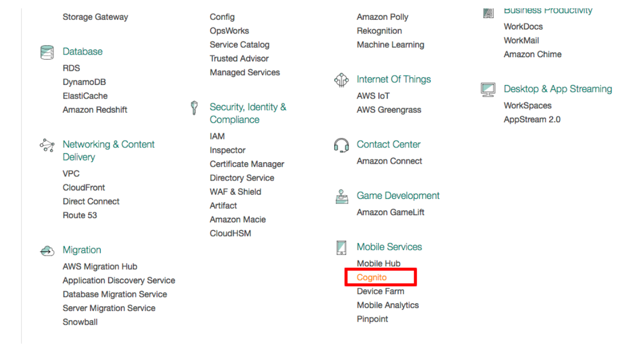Click the Security key icon
The width and height of the screenshot is (644, 362).
(x=195, y=108)
